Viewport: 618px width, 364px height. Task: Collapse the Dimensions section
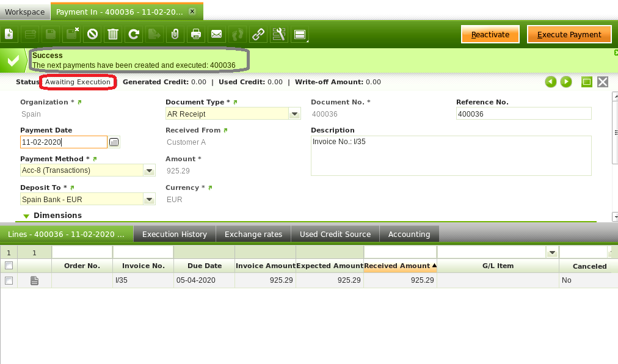[26, 216]
